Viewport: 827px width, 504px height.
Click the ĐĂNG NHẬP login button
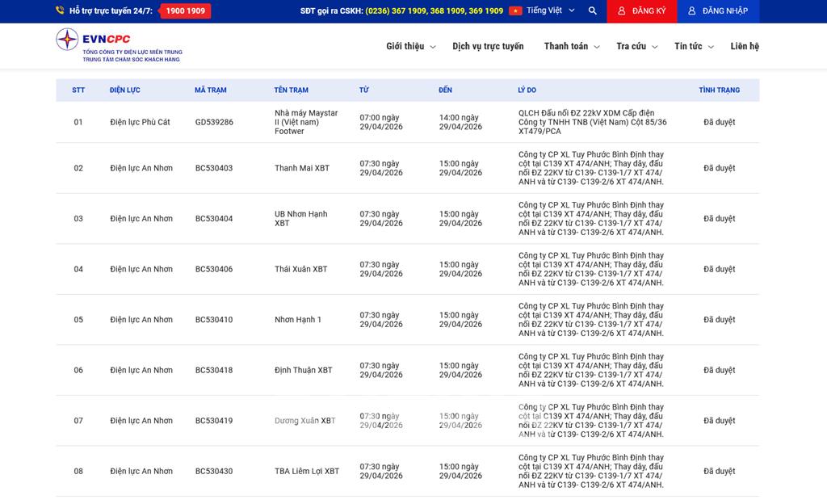tap(718, 11)
